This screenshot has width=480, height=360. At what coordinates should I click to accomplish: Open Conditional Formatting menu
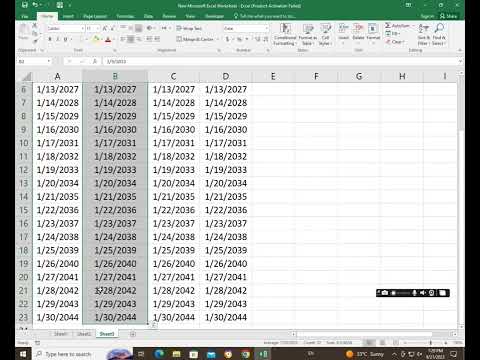pyautogui.click(x=285, y=34)
